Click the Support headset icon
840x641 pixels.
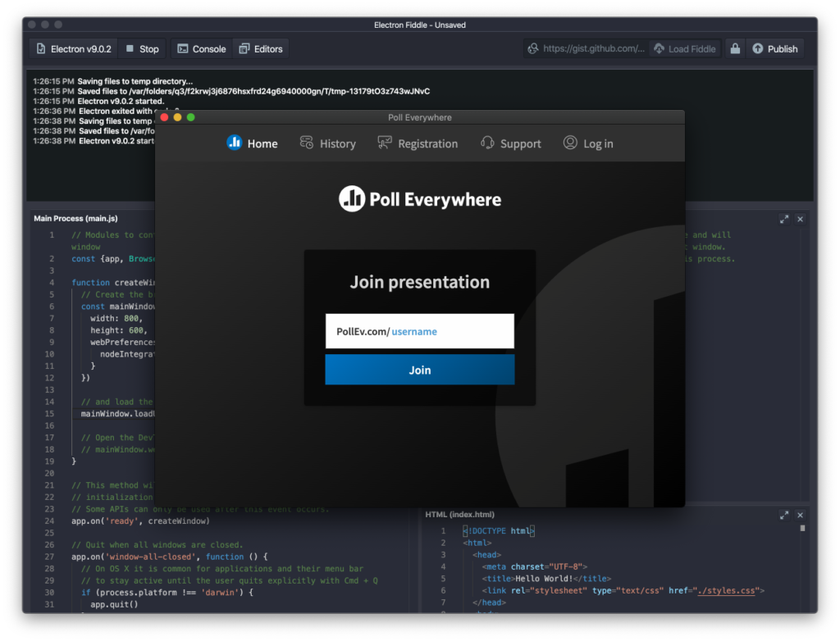coord(486,143)
